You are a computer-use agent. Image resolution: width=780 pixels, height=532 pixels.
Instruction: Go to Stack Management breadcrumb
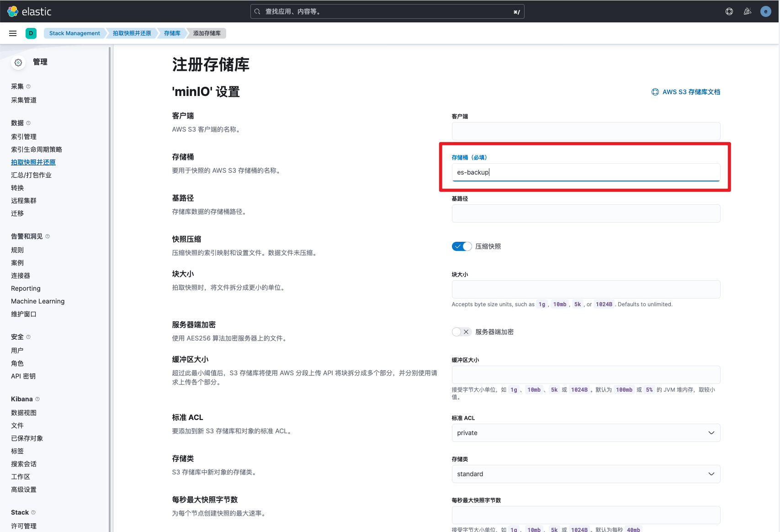tap(74, 33)
